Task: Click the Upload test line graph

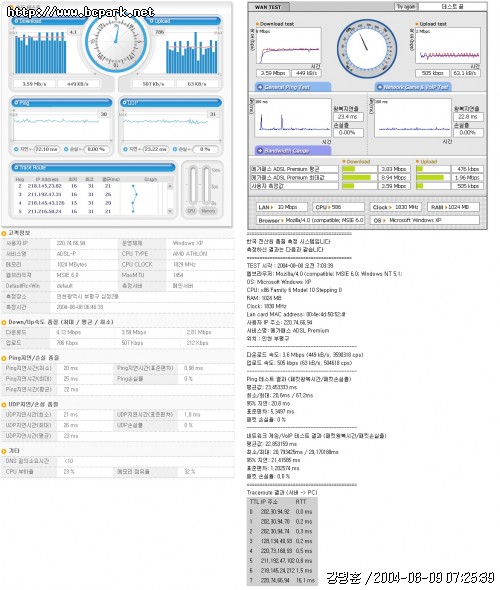Action: coord(448,46)
